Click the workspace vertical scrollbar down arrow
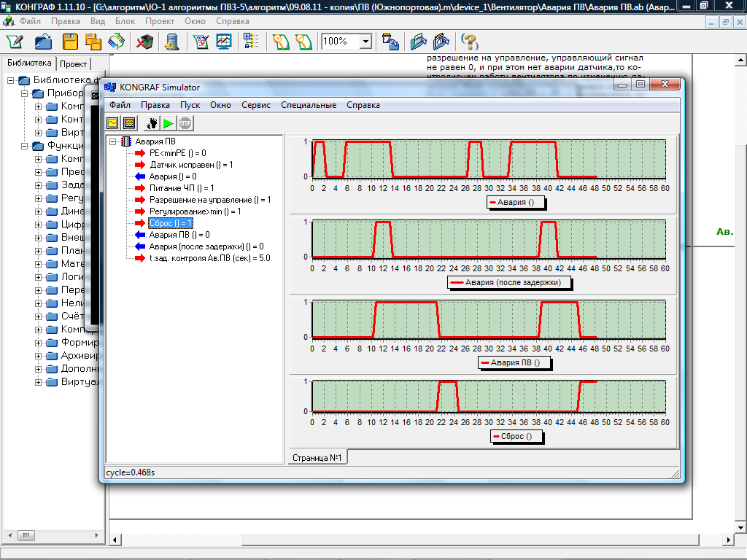This screenshot has height=560, width=747. tap(741, 527)
